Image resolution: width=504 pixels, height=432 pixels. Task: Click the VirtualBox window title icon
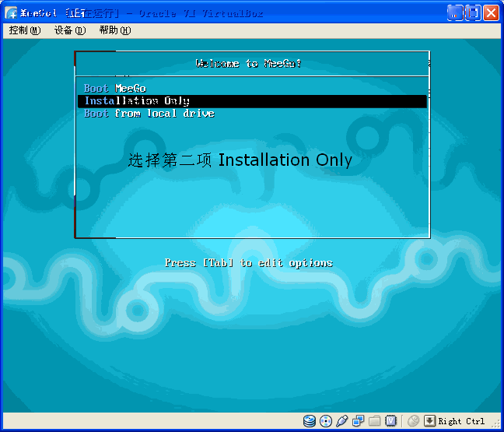click(x=11, y=13)
